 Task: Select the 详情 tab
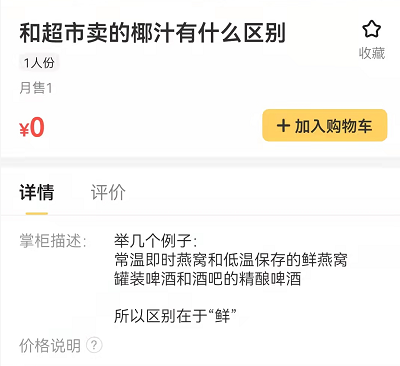pos(37,192)
